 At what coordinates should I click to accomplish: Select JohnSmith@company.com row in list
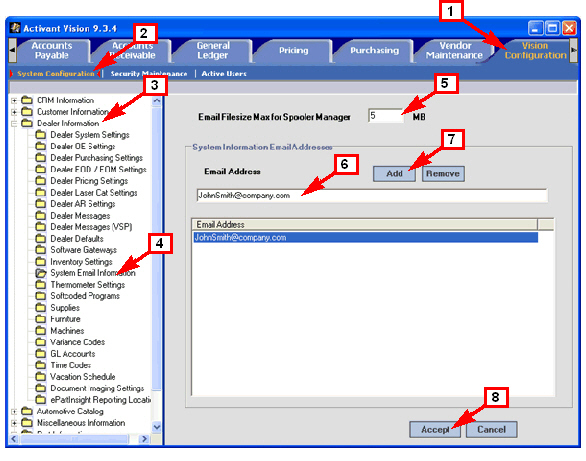[x=366, y=238]
